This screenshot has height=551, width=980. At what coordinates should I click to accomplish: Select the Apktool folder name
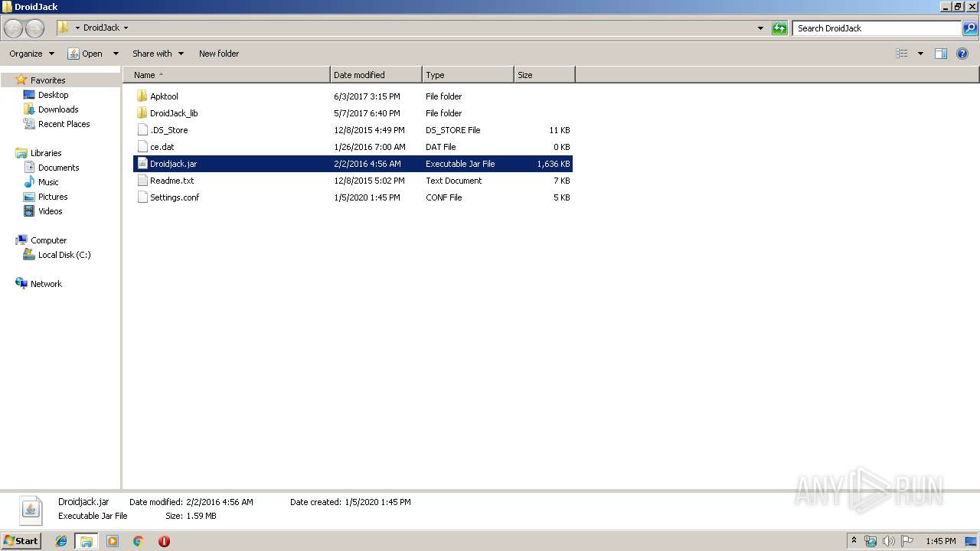[x=164, y=96]
